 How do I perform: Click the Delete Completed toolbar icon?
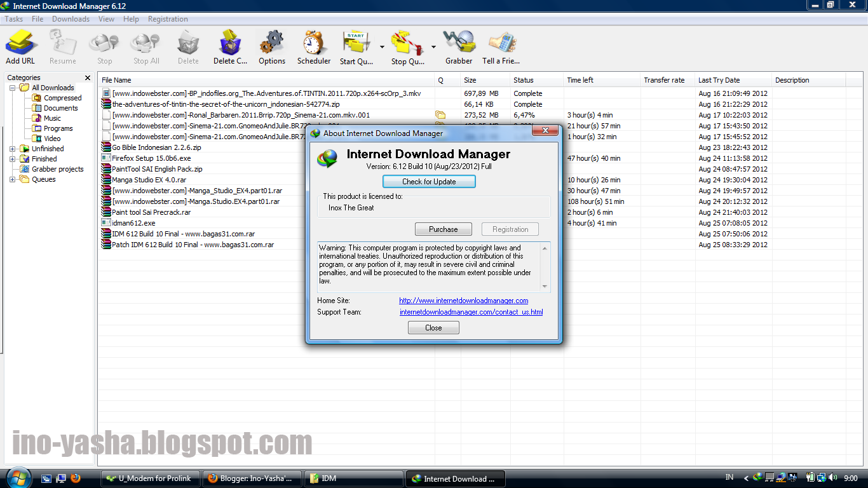click(230, 47)
